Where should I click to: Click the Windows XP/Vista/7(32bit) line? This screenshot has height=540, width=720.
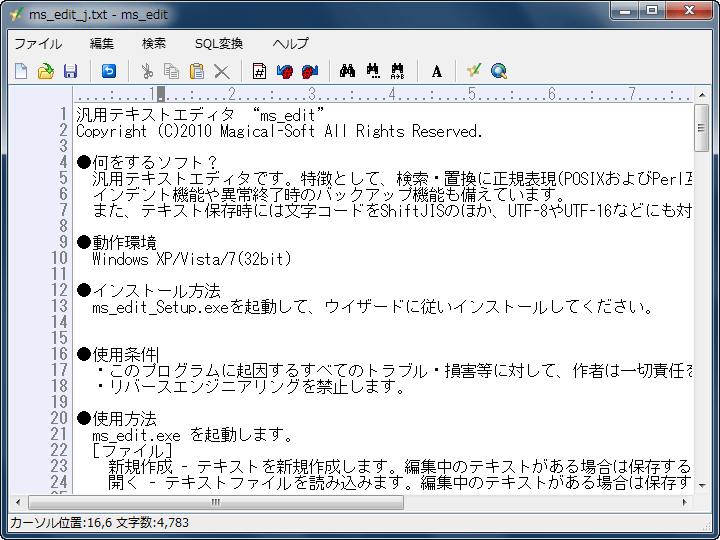(192, 259)
